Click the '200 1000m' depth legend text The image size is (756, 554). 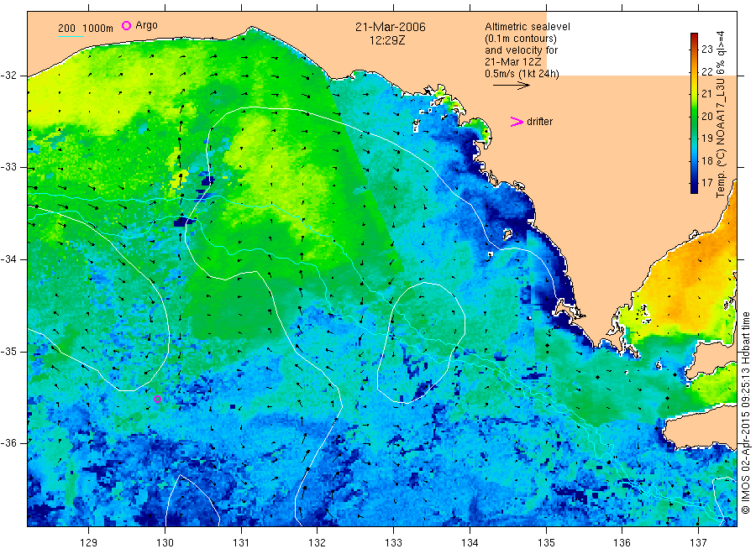point(86,28)
